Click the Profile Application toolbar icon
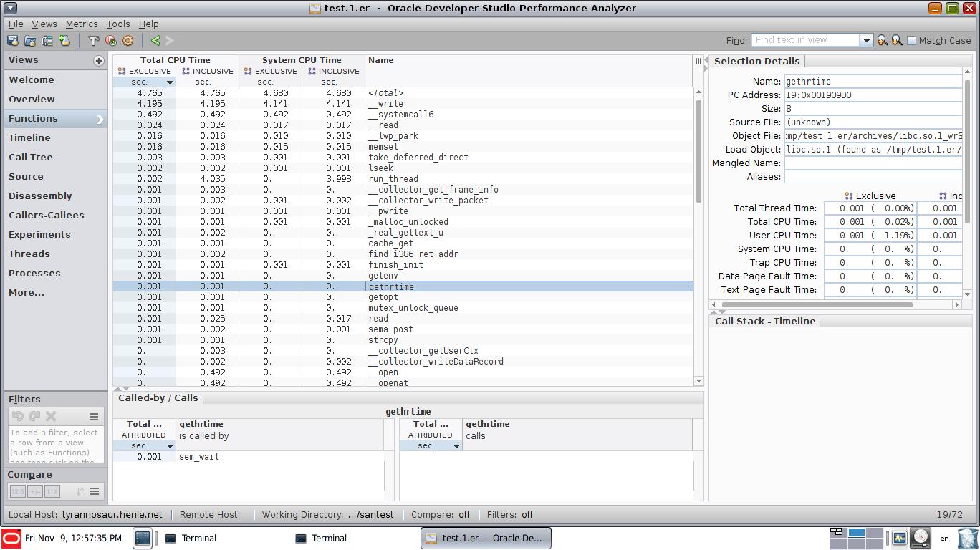Viewport: 980px width, 550px height. click(13, 41)
